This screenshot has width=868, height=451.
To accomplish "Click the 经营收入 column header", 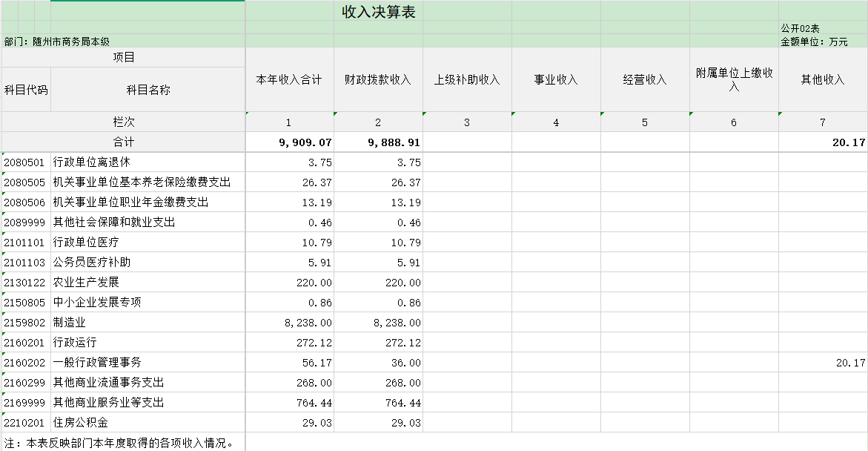I will click(645, 80).
